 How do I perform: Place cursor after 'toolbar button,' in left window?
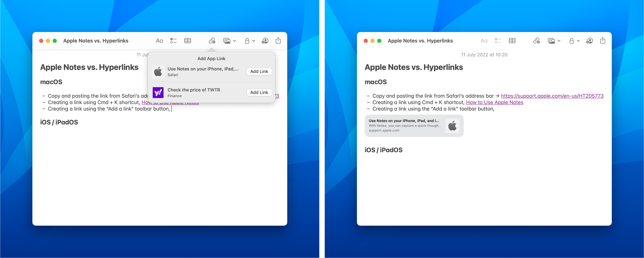[171, 109]
